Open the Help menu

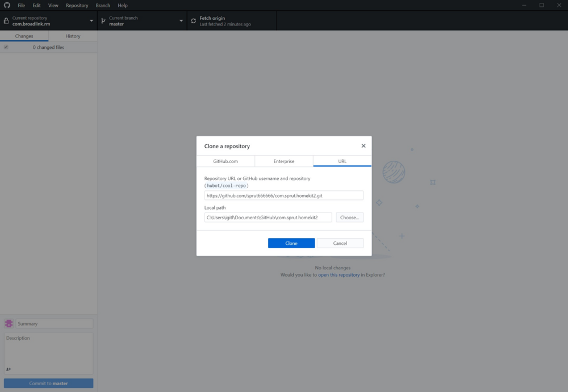pyautogui.click(x=123, y=6)
